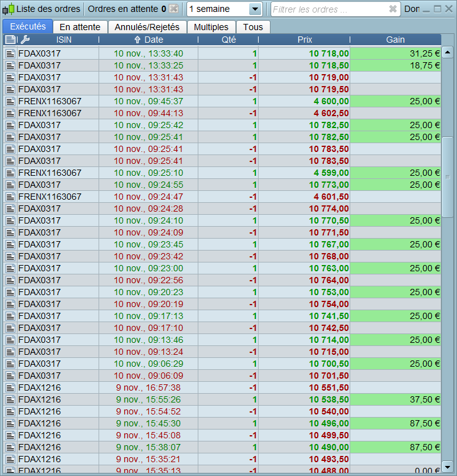
Task: Select the 18,75 € gain cell
Action: [x=395, y=65]
